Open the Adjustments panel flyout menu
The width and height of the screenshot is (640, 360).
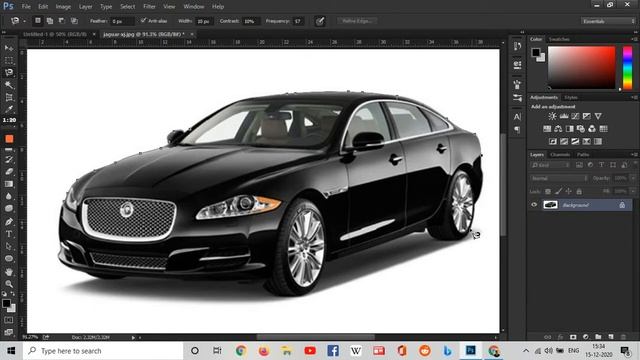coord(635,98)
